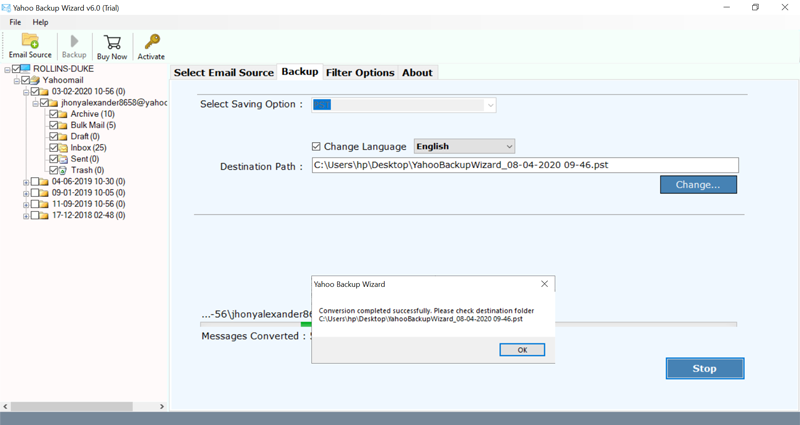Click the Email Source toolbar icon
The height and width of the screenshot is (425, 800).
[30, 41]
